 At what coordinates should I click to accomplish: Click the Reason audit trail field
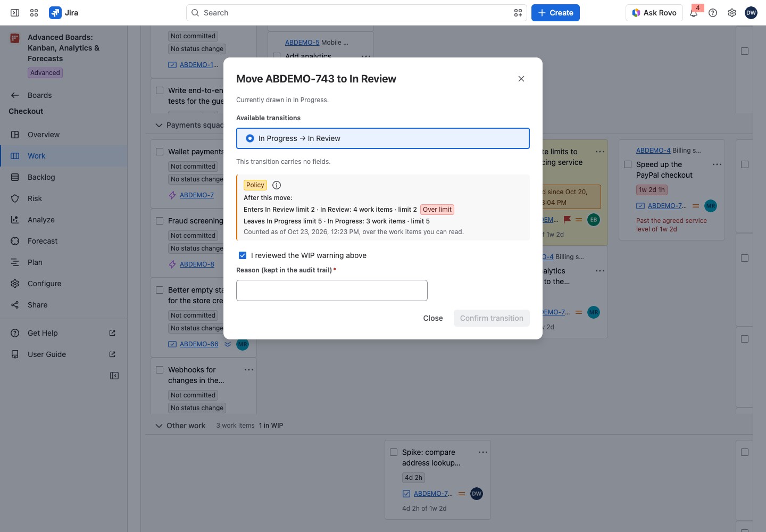coord(332,290)
